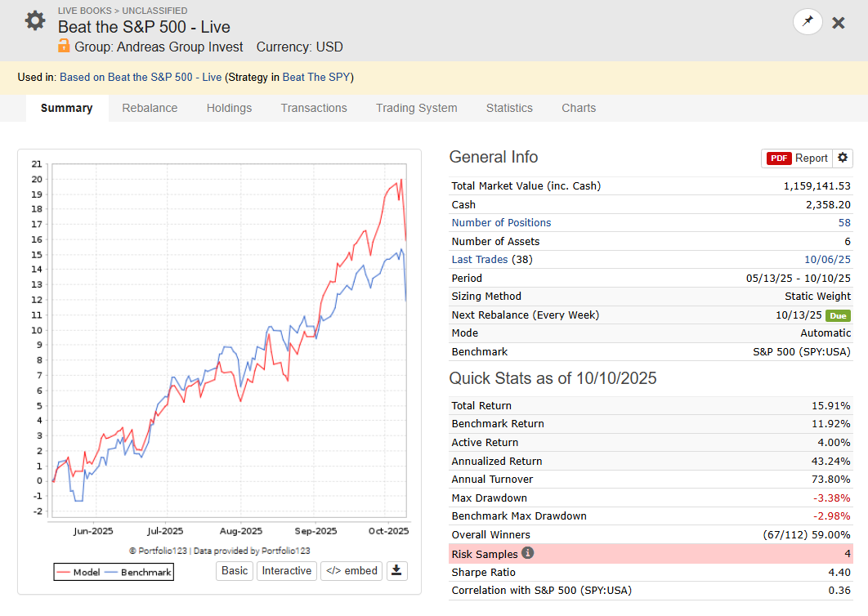Close the panel with the X icon
Image resolution: width=868 pixels, height=616 pixels.
(x=839, y=23)
